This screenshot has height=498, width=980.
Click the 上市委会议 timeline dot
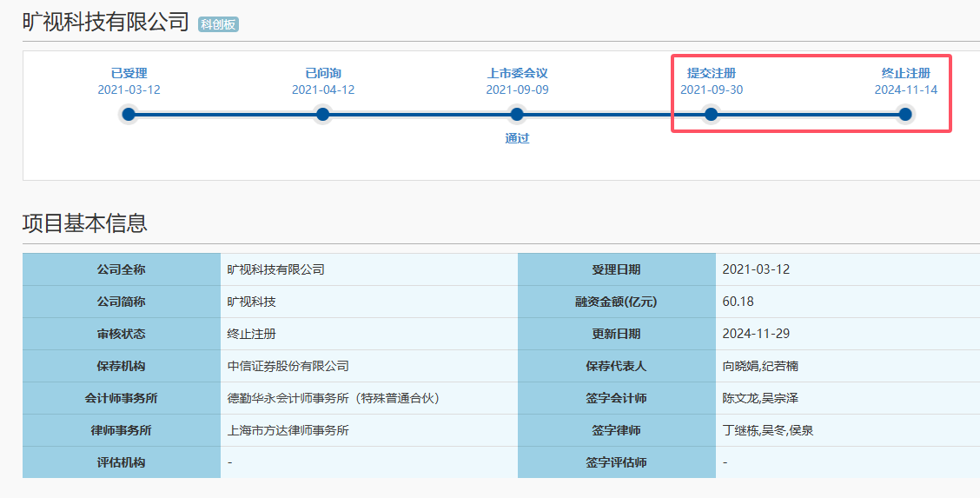(517, 115)
